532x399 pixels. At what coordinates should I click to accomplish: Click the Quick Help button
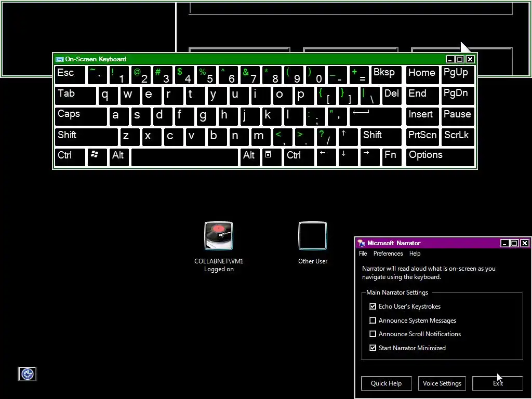click(387, 383)
